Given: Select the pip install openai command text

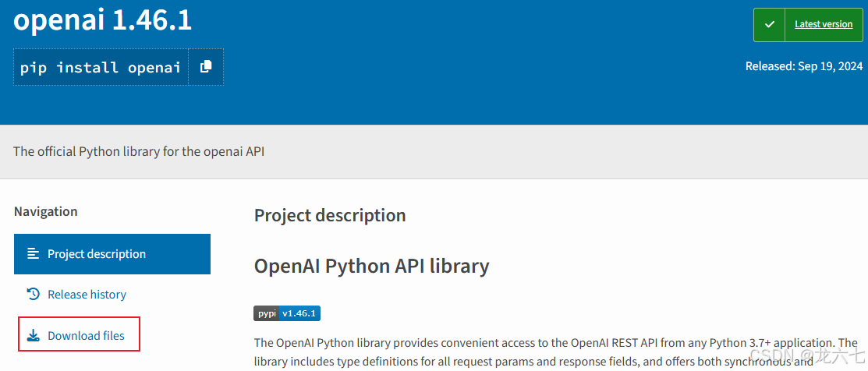Looking at the screenshot, I should (100, 68).
